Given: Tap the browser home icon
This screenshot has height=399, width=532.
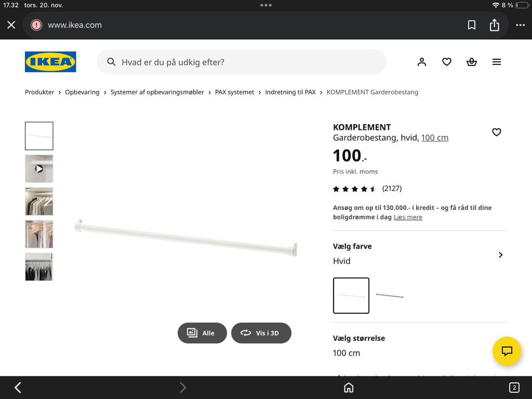Looking at the screenshot, I should click(349, 387).
